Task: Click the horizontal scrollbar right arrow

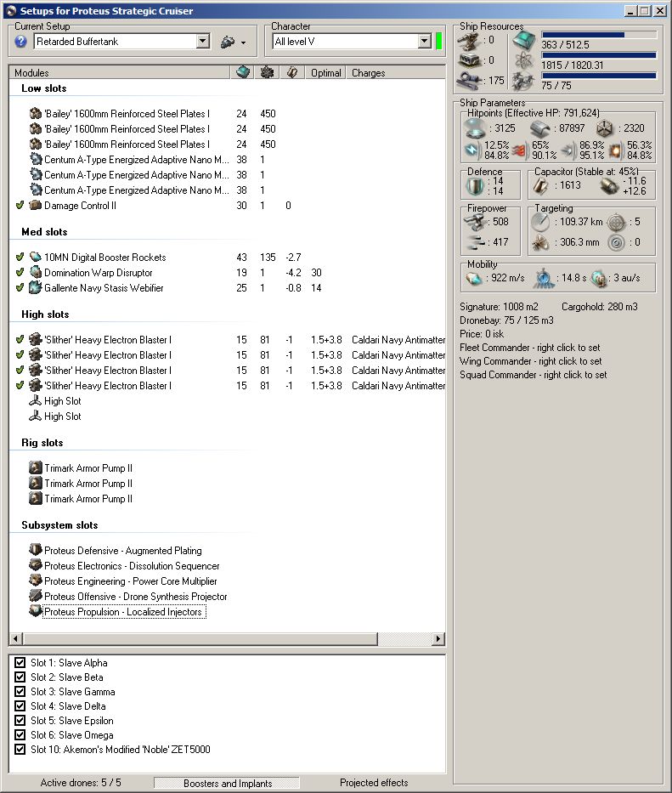Action: [x=438, y=639]
